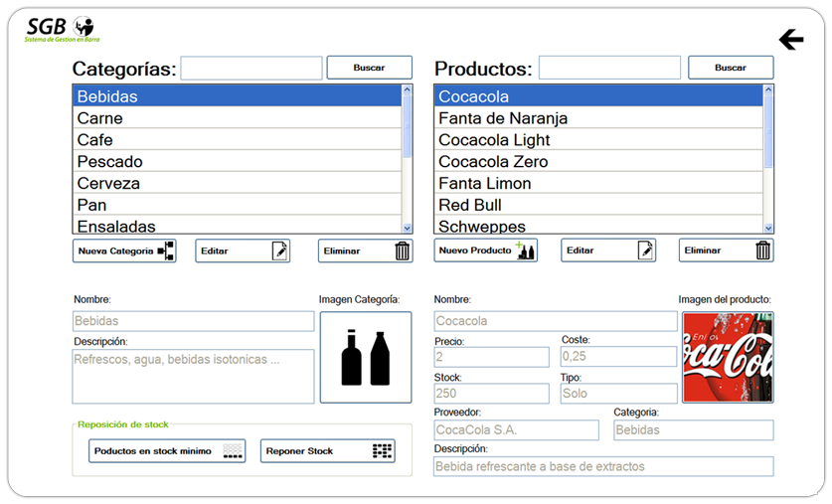Click the Coste field
Screen dimensions: 832x504
(618, 357)
